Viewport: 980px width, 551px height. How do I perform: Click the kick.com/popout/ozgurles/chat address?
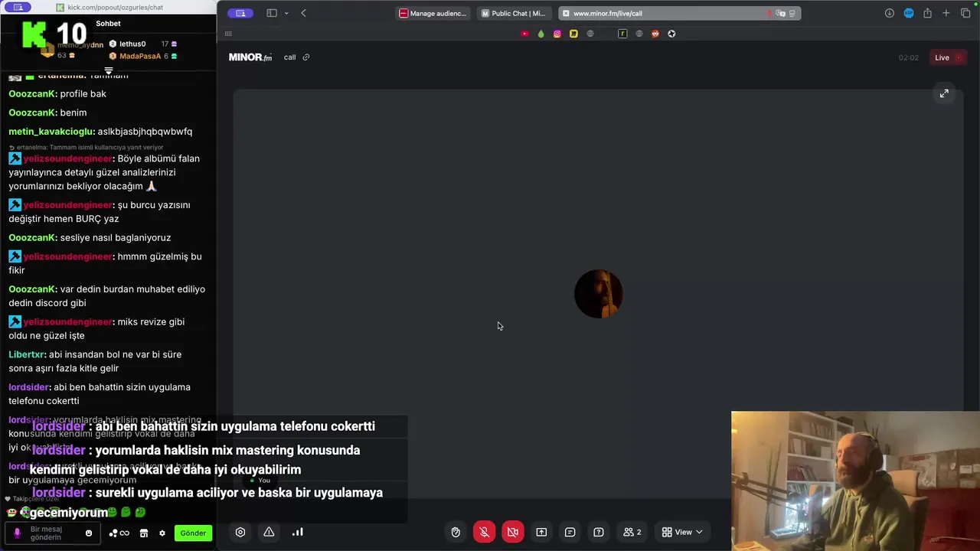[114, 8]
